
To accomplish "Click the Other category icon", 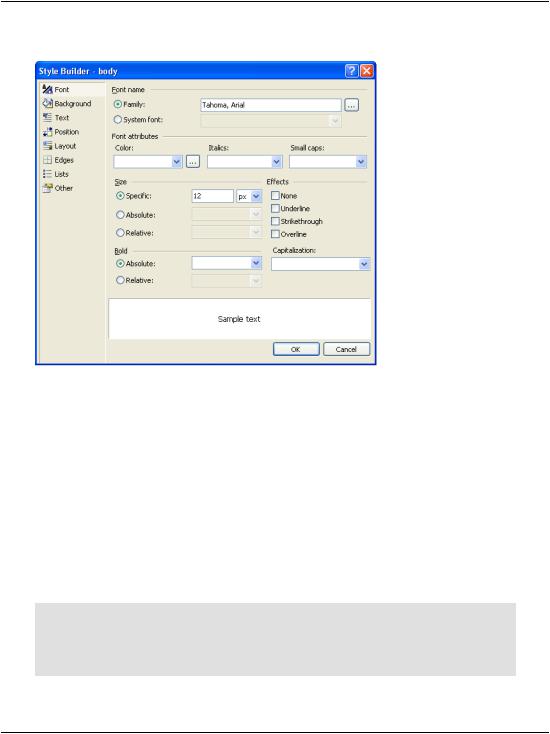I will tap(47, 188).
